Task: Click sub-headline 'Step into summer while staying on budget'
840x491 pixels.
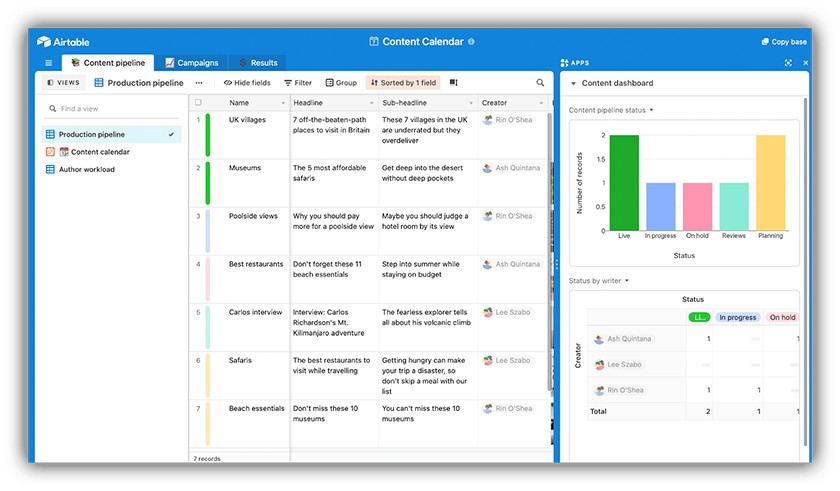Action: tap(421, 269)
